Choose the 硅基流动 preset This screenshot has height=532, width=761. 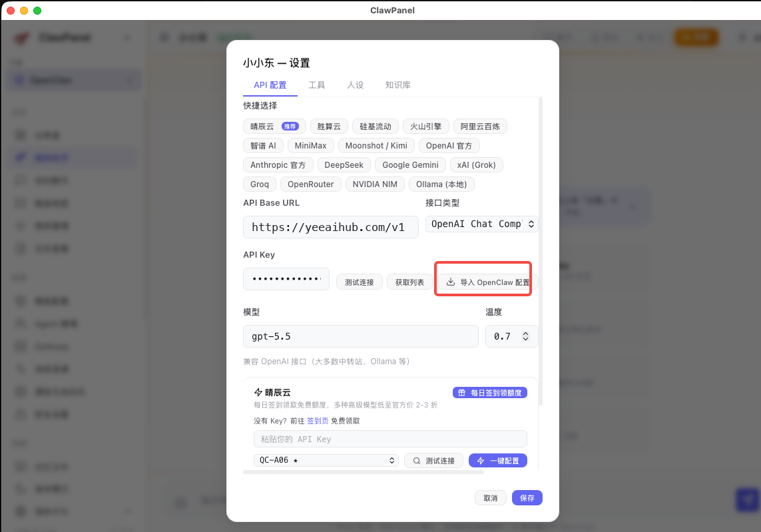click(375, 127)
